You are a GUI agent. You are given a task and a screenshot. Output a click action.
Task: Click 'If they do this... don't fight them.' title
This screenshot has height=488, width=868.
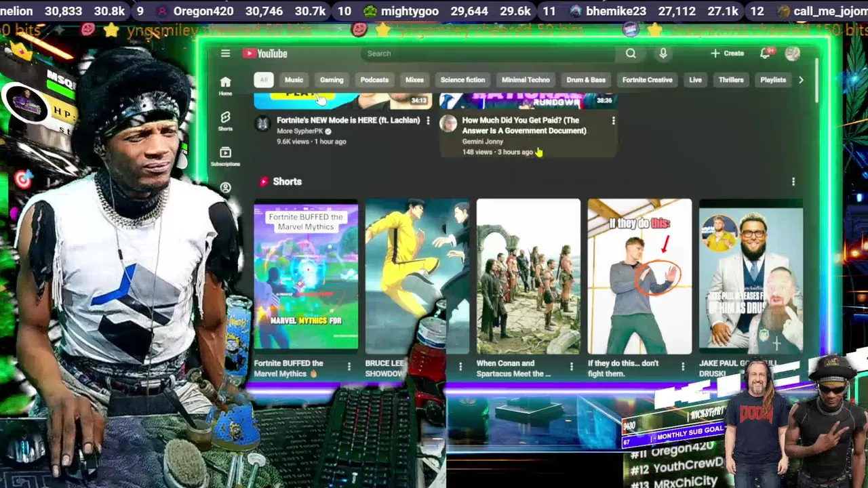pyautogui.click(x=623, y=368)
